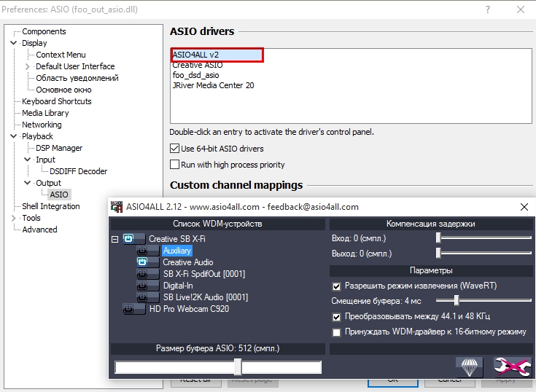Select Область уведомлений tree item
The height and width of the screenshot is (392, 536).
pos(77,78)
